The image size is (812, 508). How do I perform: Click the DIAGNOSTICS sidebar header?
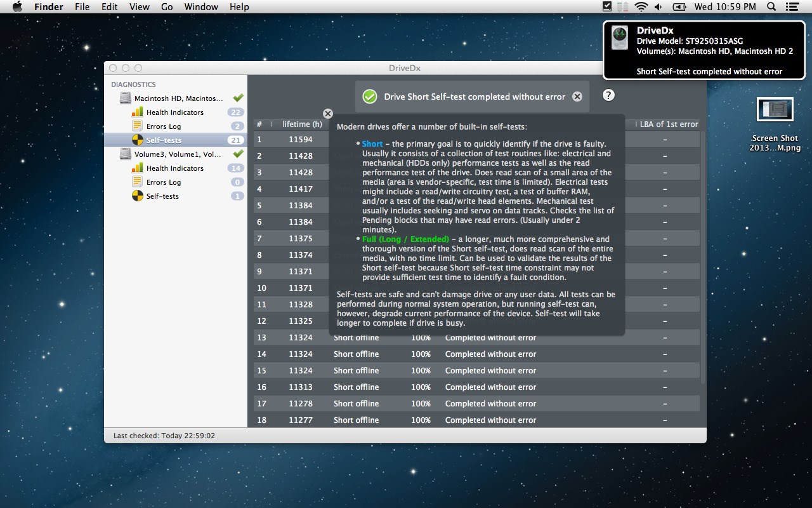[x=133, y=84]
